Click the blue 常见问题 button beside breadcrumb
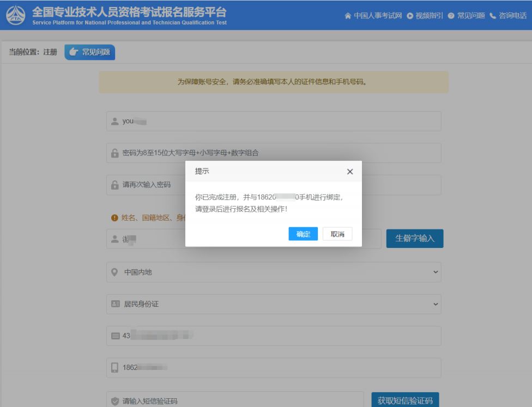The height and width of the screenshot is (407, 532). [x=90, y=52]
